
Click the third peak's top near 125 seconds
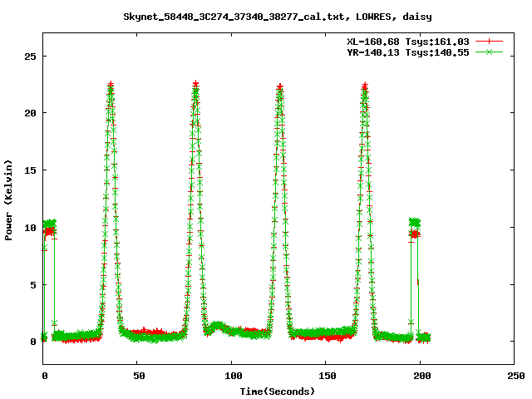point(279,87)
